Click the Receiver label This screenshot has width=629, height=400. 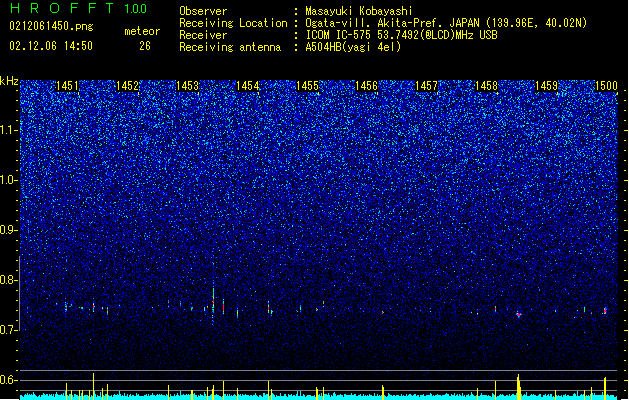[203, 35]
